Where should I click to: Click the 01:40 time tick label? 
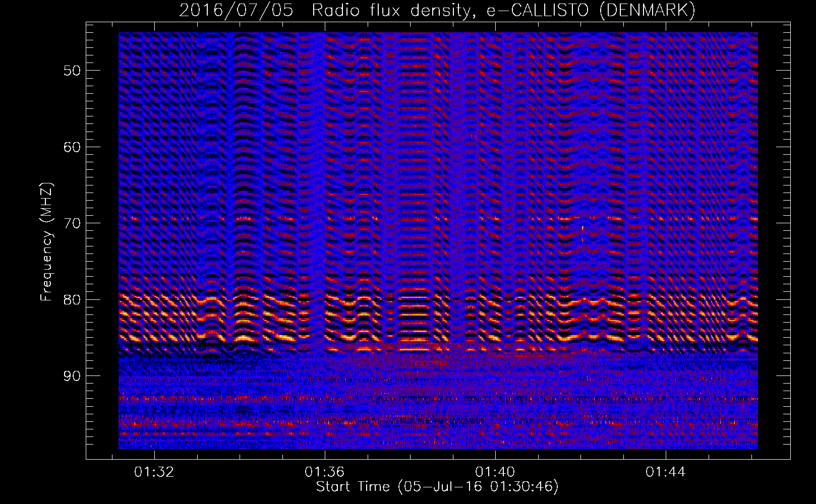[495, 472]
